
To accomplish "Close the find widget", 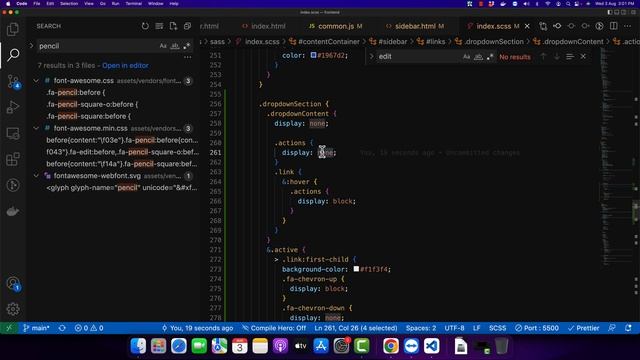I will click(583, 57).
